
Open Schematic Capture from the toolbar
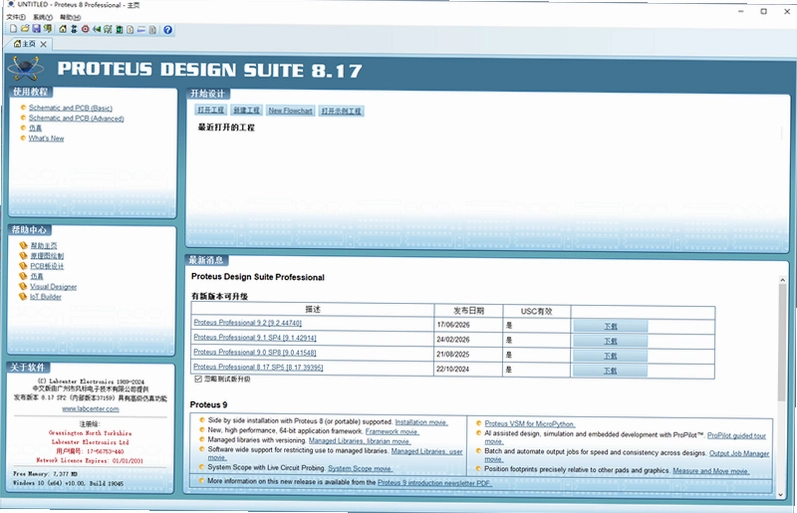[74, 29]
